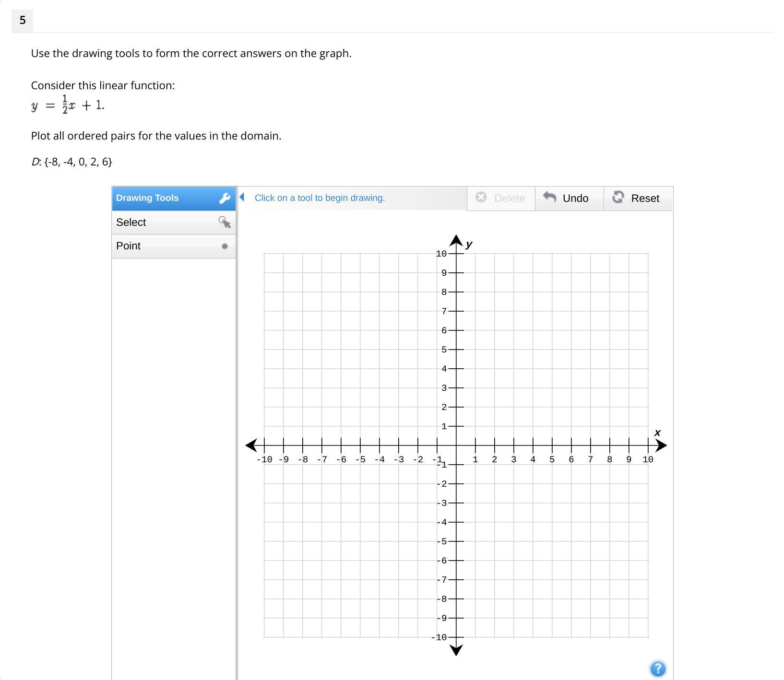Click the Undo button label
Image resolution: width=784 pixels, height=680 pixels.
coord(575,199)
